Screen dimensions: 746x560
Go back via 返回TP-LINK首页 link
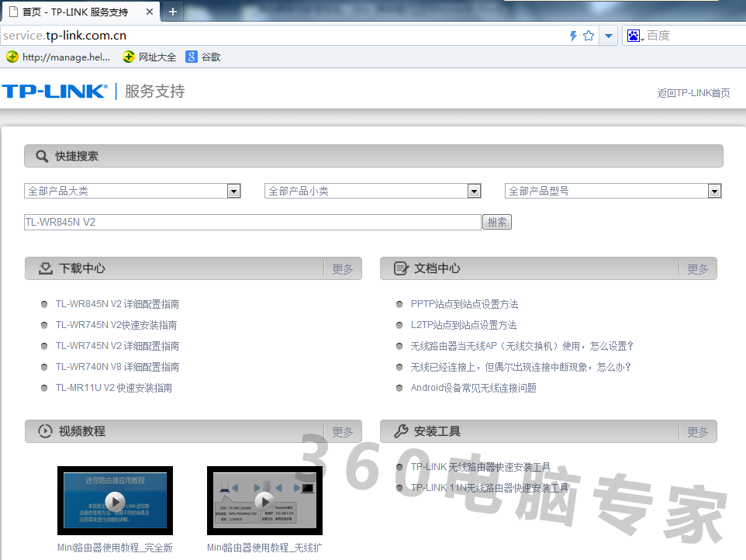point(693,93)
